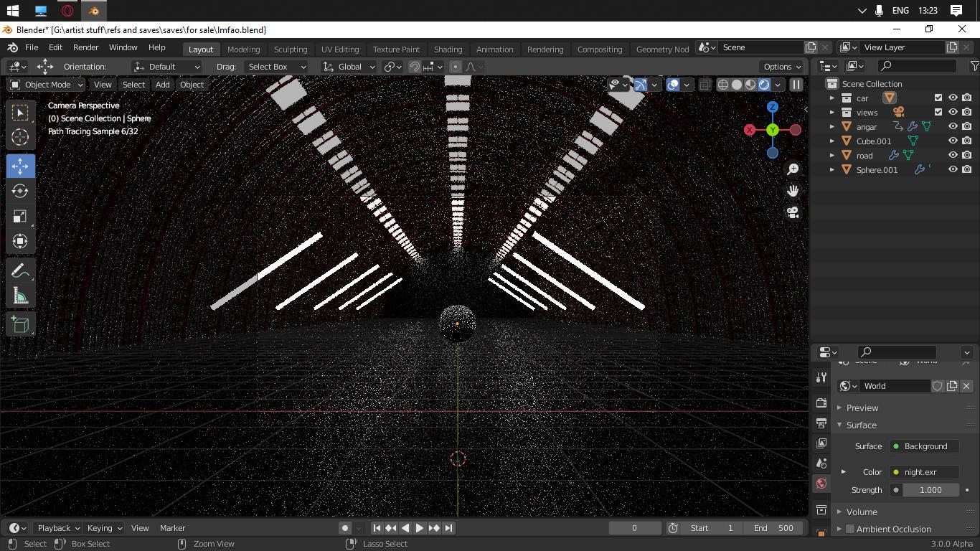
Task: Hide the road object in viewport
Action: [x=953, y=155]
